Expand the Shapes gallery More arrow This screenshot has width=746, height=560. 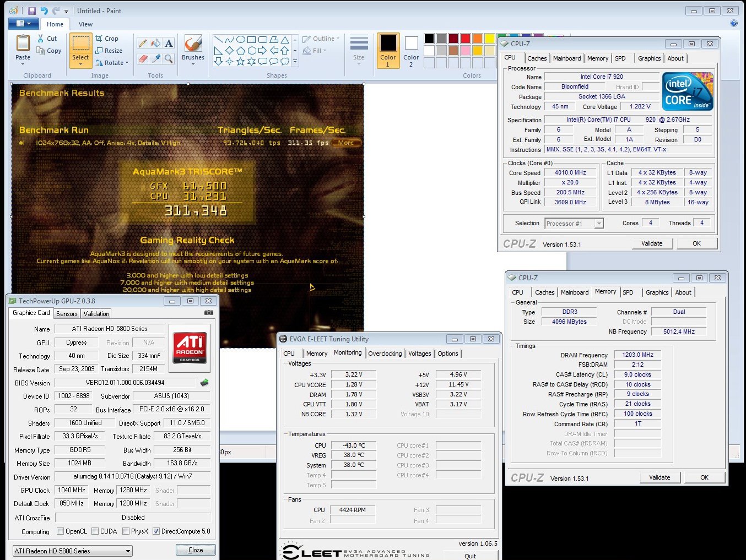(x=295, y=62)
